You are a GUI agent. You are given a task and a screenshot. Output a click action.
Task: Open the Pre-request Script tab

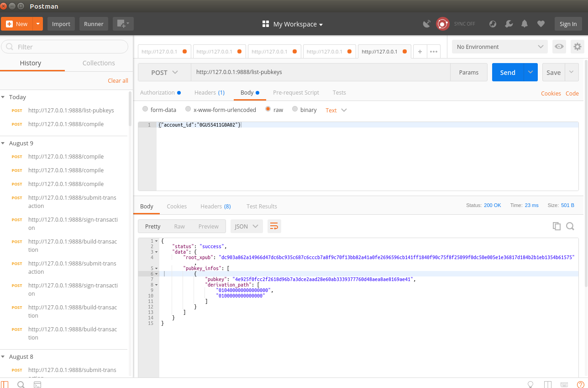click(x=296, y=92)
